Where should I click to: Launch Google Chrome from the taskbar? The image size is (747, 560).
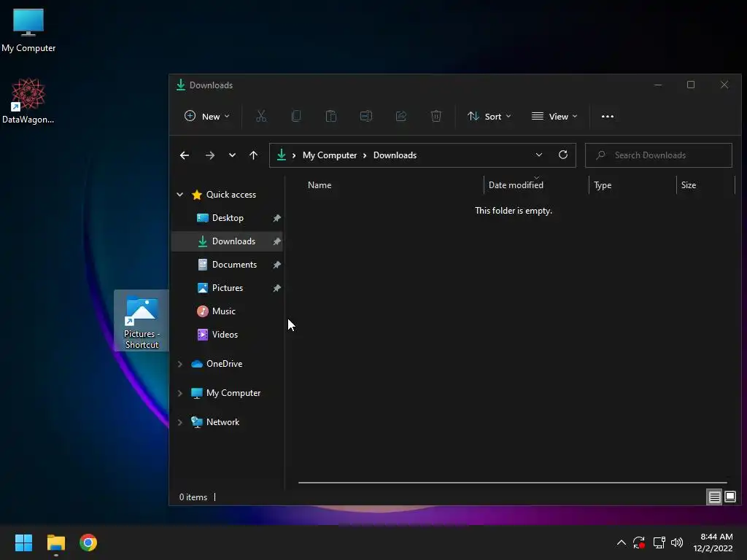(x=88, y=542)
